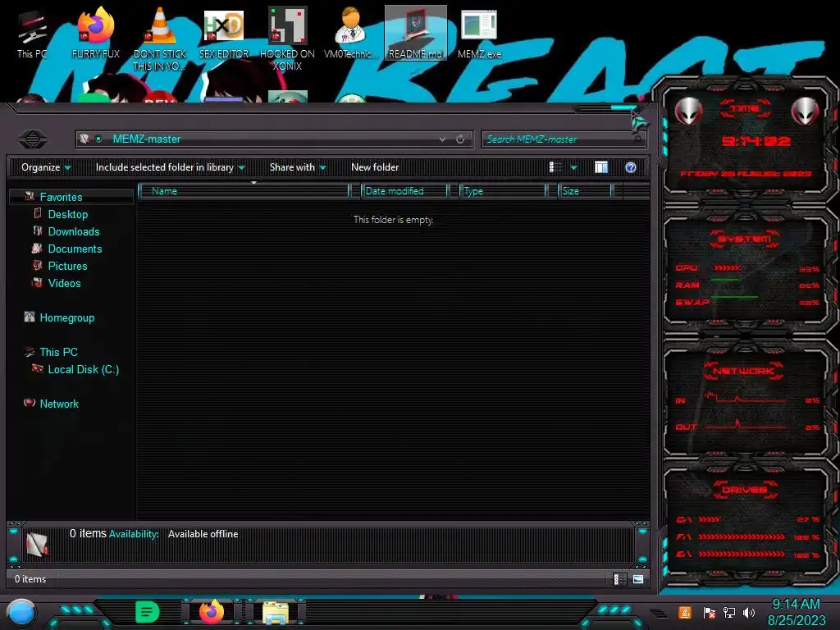The width and height of the screenshot is (840, 630).
Task: Open the green notes app on taskbar
Action: (148, 612)
